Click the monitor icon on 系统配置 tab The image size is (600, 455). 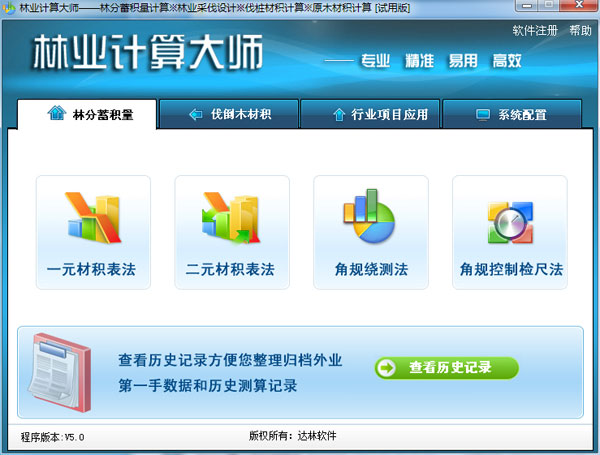click(x=483, y=114)
